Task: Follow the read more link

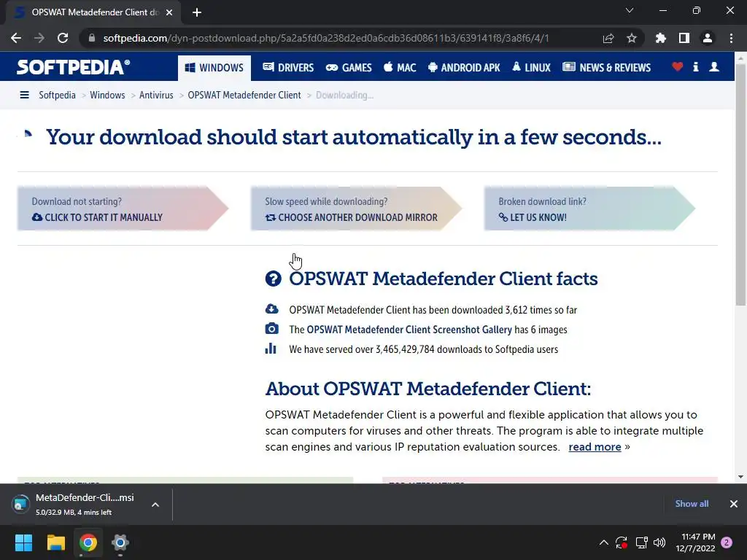Action: (595, 447)
